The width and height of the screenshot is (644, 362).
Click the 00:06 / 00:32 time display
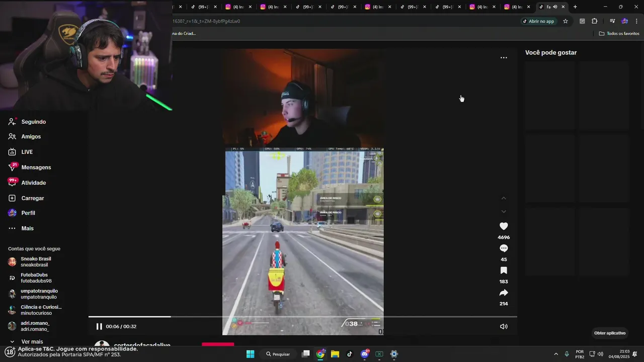(121, 326)
